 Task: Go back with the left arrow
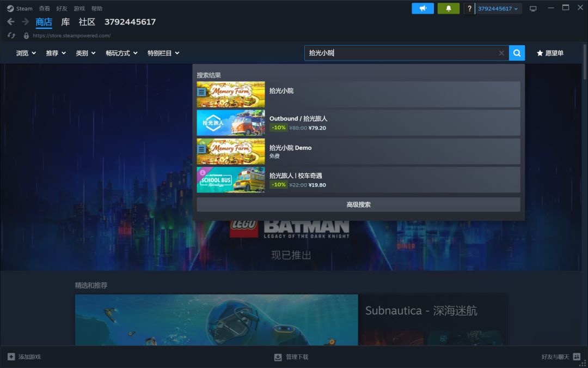(x=11, y=22)
